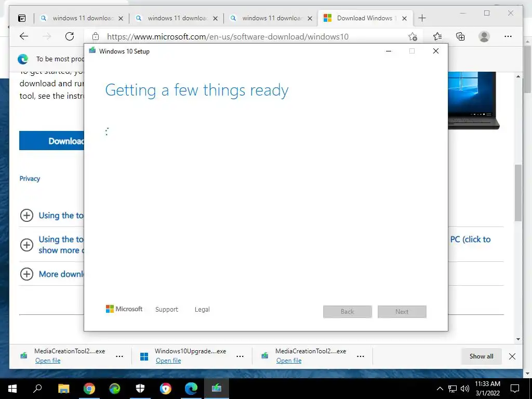Expand the first 'Using the tool' section
The width and height of the screenshot is (532, 399).
[27, 215]
